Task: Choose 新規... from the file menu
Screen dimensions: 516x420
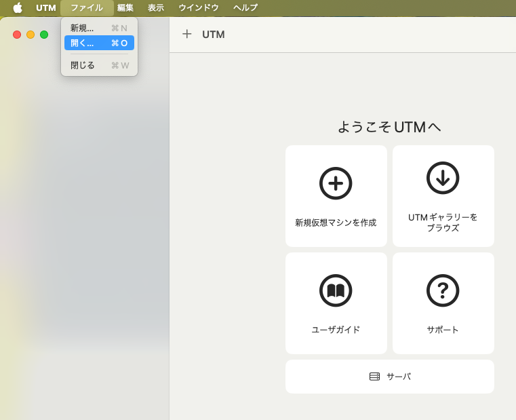Action: tap(99, 28)
